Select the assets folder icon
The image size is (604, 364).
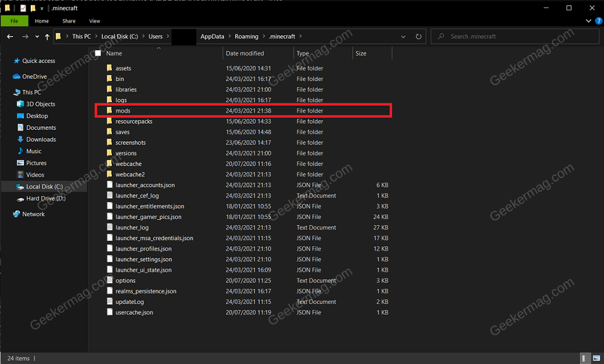[x=109, y=68]
